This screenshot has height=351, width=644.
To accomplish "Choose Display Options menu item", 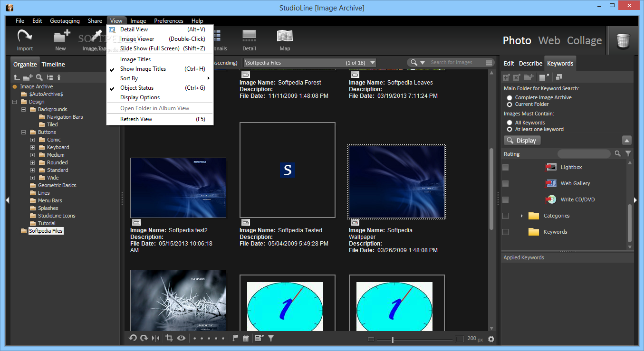I will click(160, 97).
